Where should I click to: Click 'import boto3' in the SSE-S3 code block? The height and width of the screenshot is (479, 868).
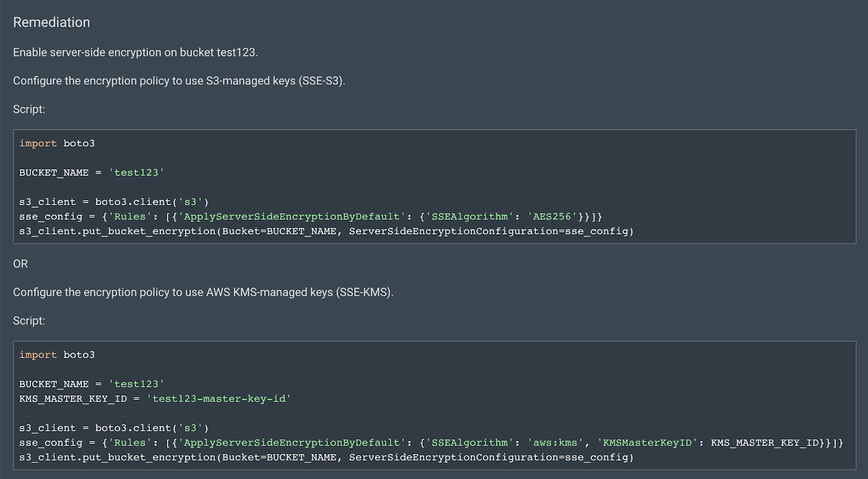coord(57,143)
